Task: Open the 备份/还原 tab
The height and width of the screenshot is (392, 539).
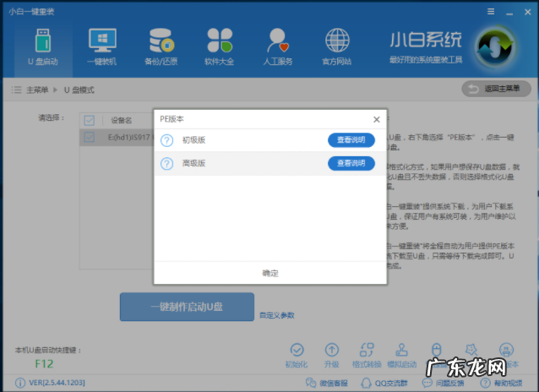Action: pyautogui.click(x=161, y=47)
